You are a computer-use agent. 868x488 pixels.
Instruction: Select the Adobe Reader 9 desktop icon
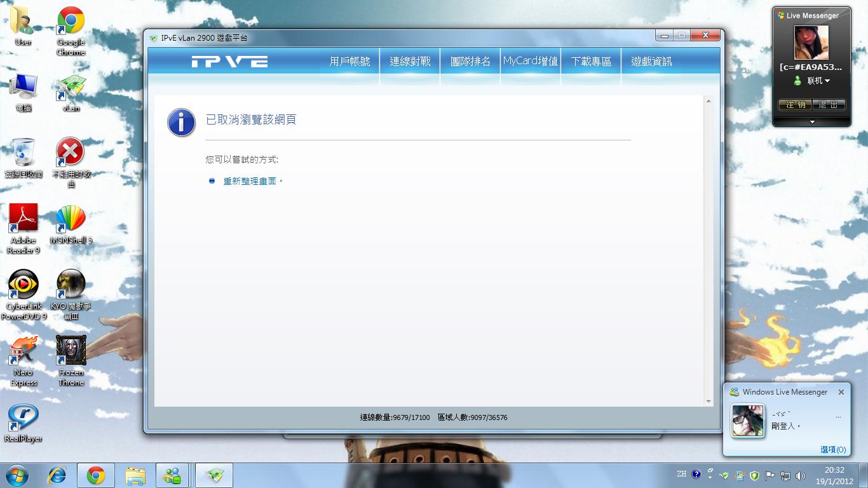pyautogui.click(x=24, y=229)
